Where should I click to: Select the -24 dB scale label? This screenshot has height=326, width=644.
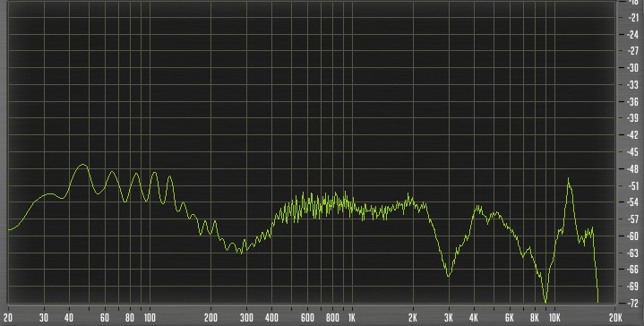(633, 34)
